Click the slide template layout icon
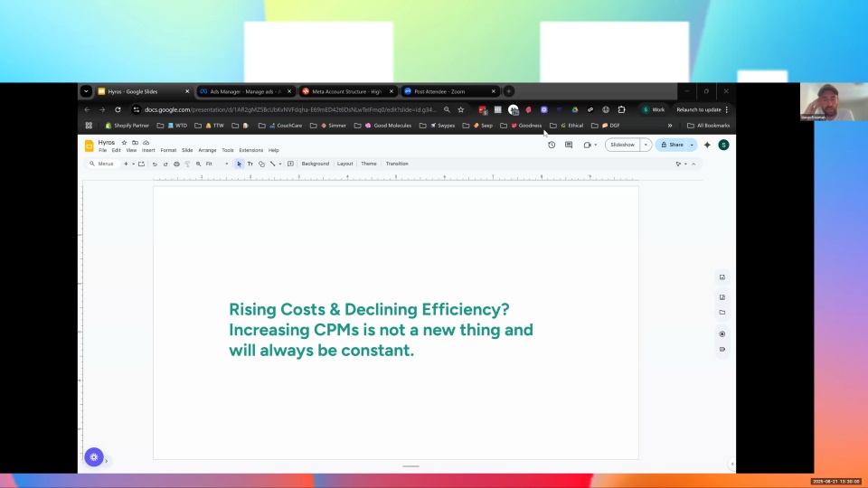 141,164
